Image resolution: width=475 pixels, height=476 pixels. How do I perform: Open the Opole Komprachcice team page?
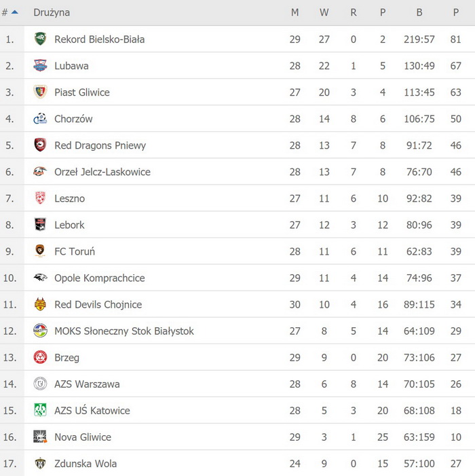(99, 278)
